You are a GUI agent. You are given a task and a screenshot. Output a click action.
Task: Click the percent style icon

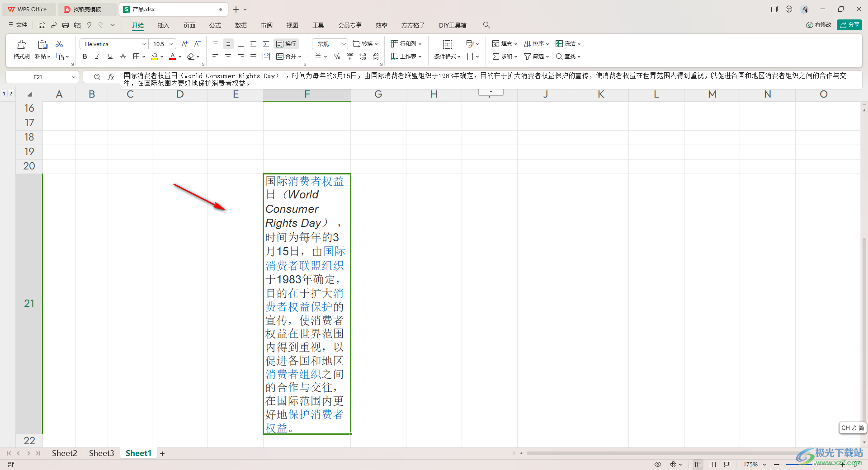pyautogui.click(x=337, y=56)
